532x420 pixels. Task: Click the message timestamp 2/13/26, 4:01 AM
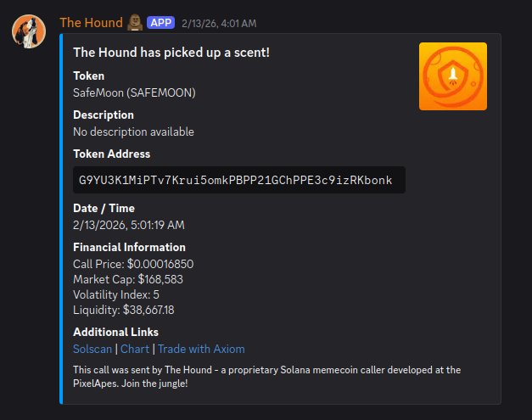coord(219,23)
